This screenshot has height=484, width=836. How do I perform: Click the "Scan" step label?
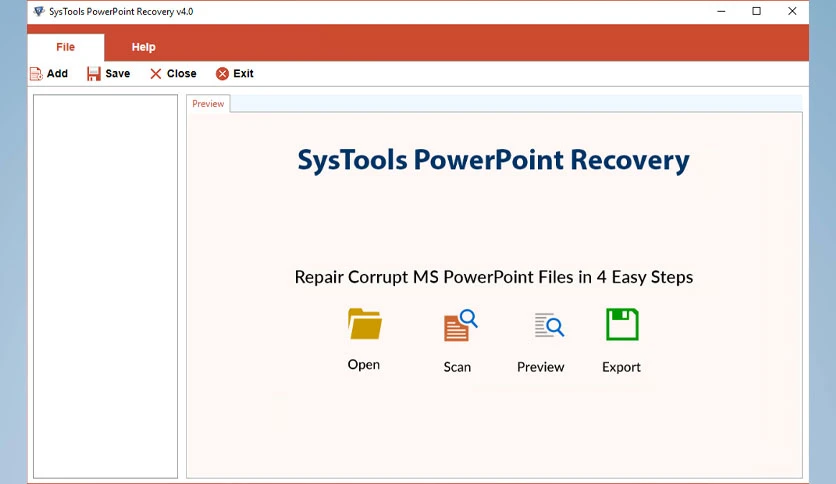pyautogui.click(x=457, y=367)
